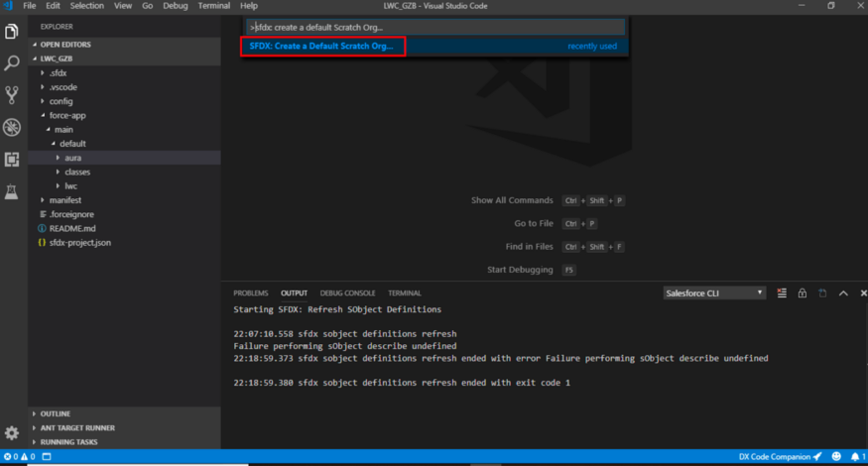The width and height of the screenshot is (868, 466).
Task: Click the VS Code logo in title bar
Action: [8, 6]
